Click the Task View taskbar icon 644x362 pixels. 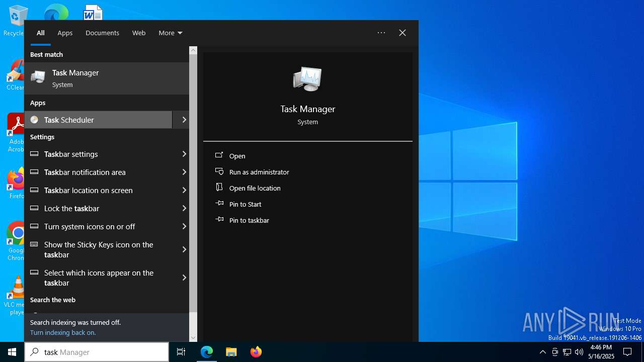pyautogui.click(x=181, y=352)
